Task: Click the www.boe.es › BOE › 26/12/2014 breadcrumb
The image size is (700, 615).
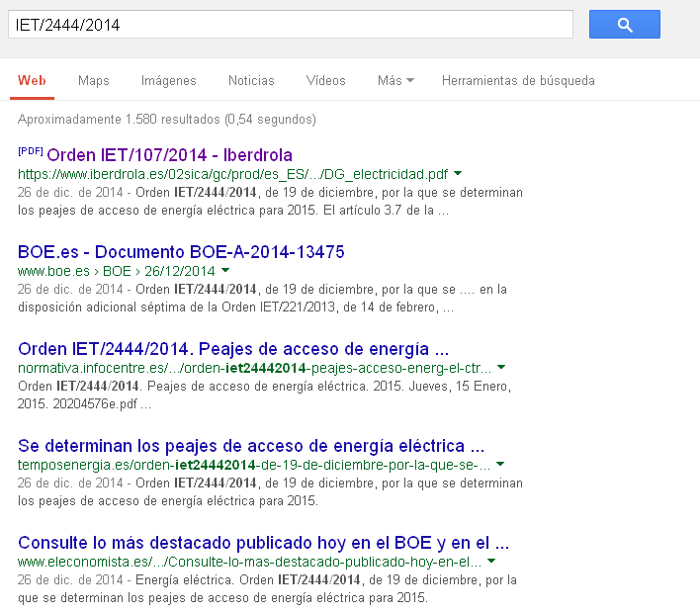Action: pyautogui.click(x=116, y=271)
